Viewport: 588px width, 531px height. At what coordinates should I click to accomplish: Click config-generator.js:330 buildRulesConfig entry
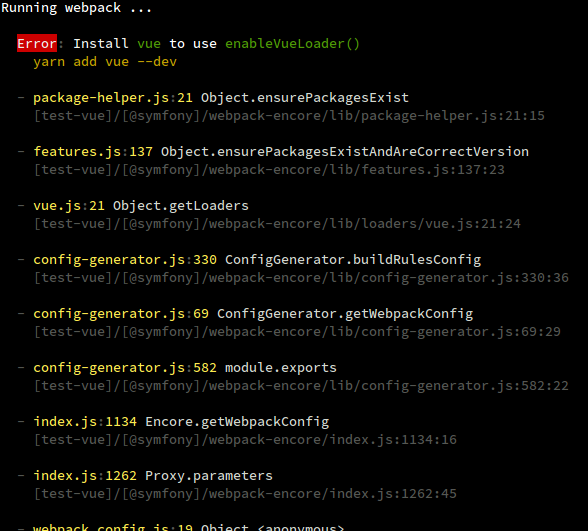257,260
